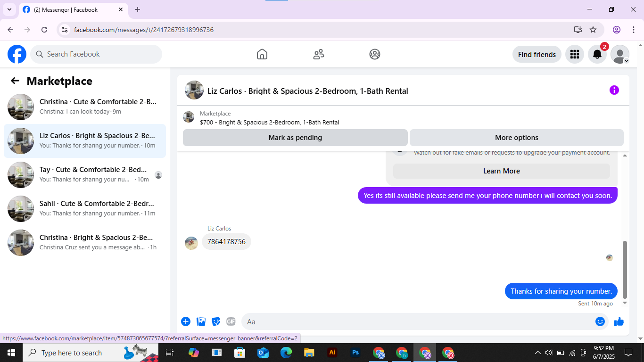Expand the account menu avatar
This screenshot has width=644, height=362.
pyautogui.click(x=620, y=54)
